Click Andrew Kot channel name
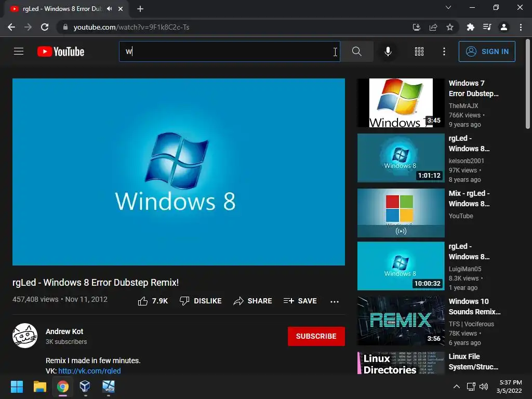 pyautogui.click(x=64, y=331)
